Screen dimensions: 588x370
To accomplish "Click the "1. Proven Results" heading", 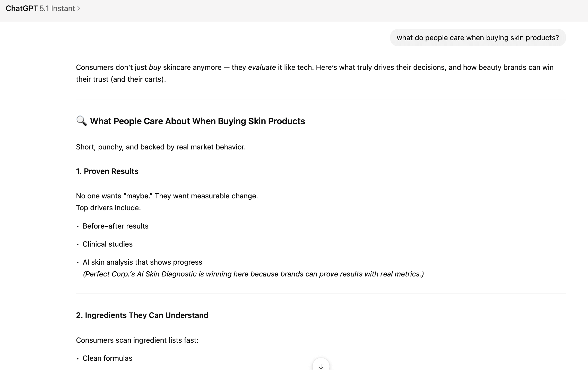I will [x=107, y=171].
